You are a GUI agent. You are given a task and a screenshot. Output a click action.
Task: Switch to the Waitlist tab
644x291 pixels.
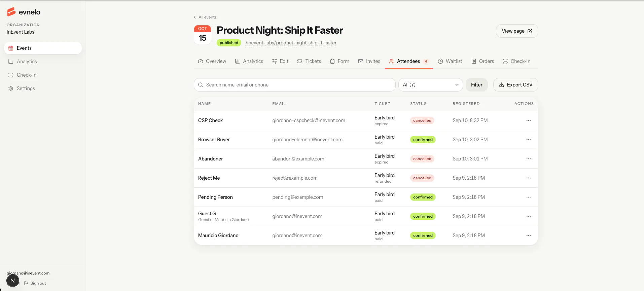pos(450,61)
